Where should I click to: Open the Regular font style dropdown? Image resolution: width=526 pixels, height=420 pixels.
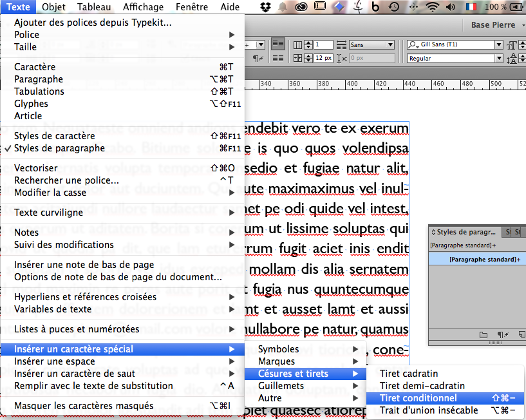(499, 59)
